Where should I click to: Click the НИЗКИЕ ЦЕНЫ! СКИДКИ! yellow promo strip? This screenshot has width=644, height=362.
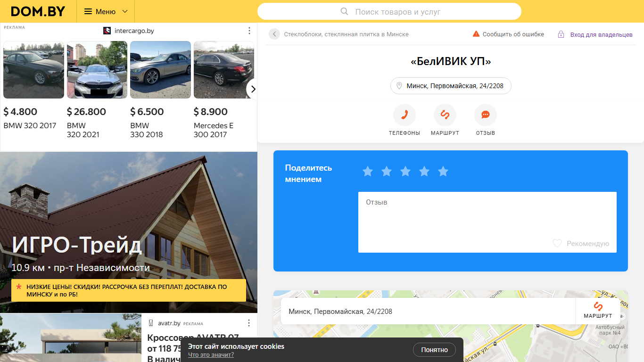pos(129,290)
